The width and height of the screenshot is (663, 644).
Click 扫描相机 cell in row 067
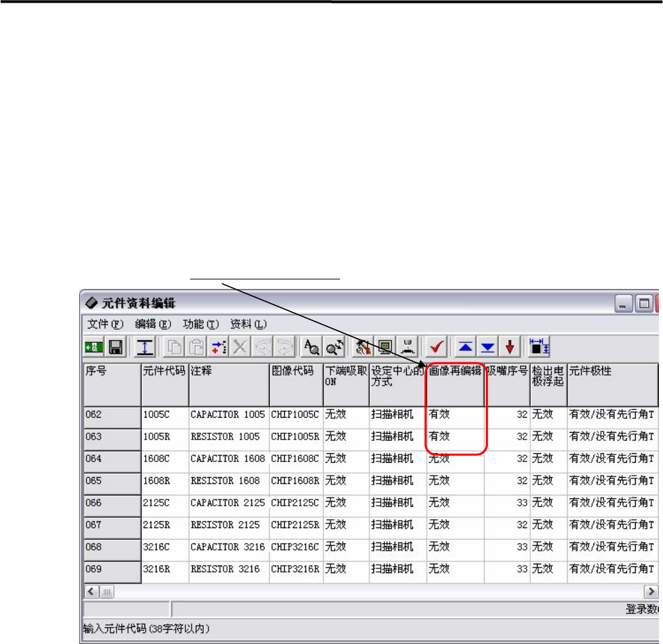pos(398,527)
